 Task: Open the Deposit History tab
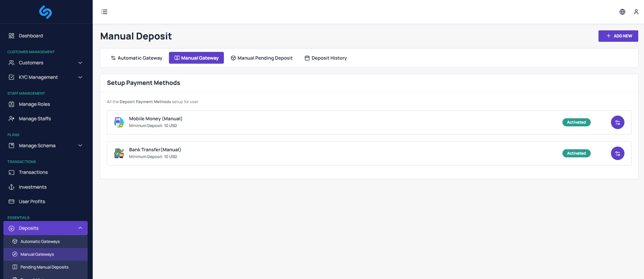pyautogui.click(x=326, y=58)
